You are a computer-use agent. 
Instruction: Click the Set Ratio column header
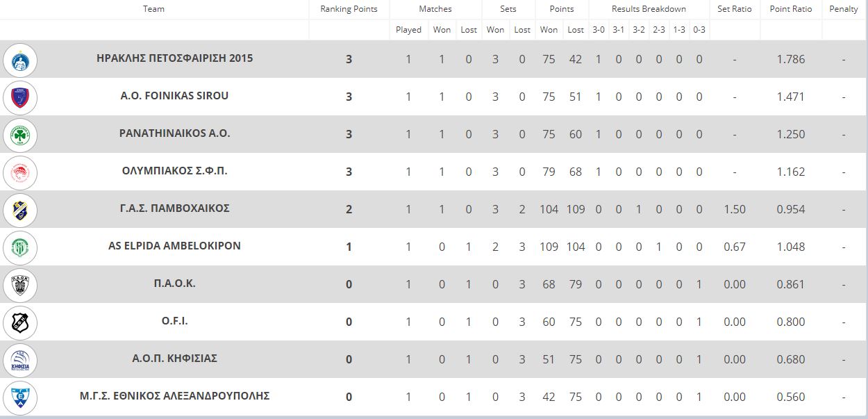(735, 9)
